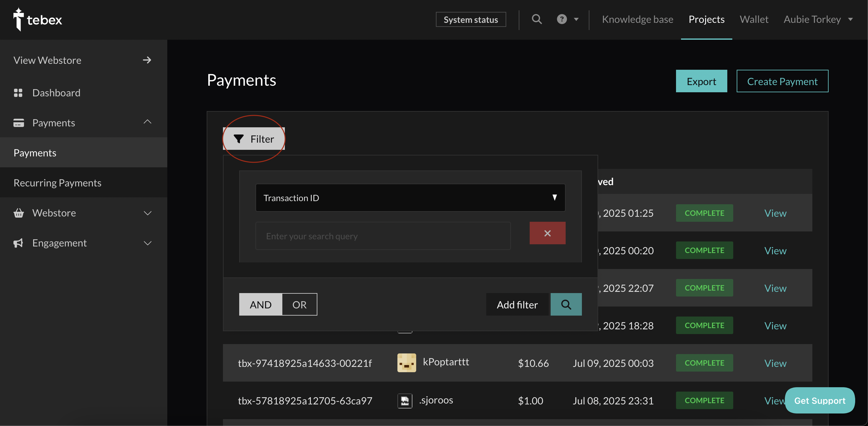Expand the Webstore section chevron
The height and width of the screenshot is (426, 868).
pos(147,213)
